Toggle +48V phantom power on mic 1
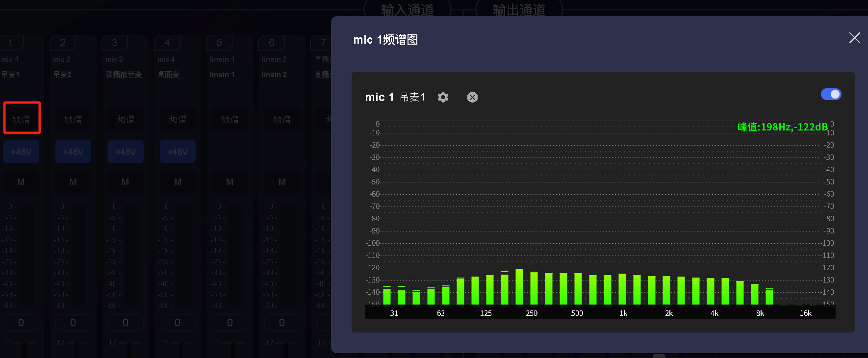 click(x=21, y=152)
